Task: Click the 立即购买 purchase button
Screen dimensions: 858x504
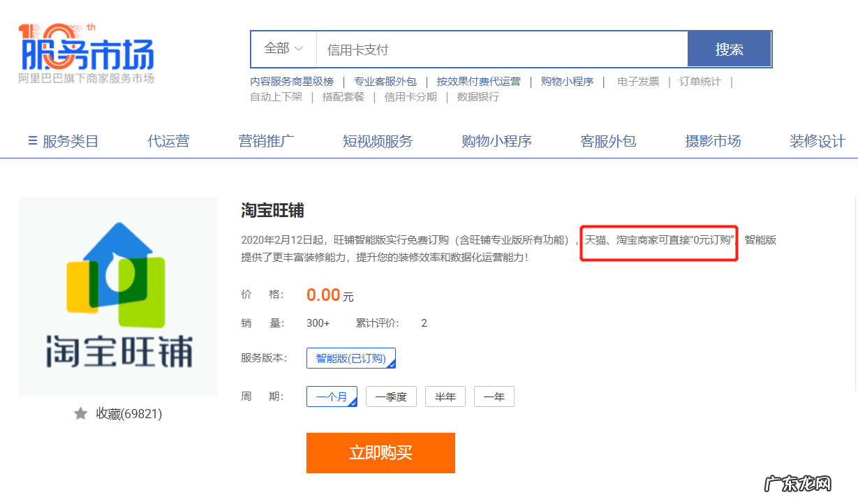Action: coord(380,452)
